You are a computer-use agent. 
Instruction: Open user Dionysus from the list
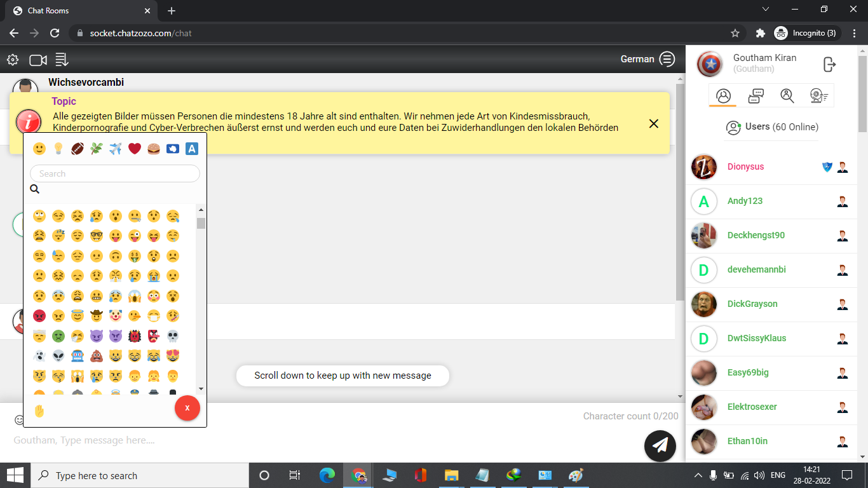tap(745, 166)
